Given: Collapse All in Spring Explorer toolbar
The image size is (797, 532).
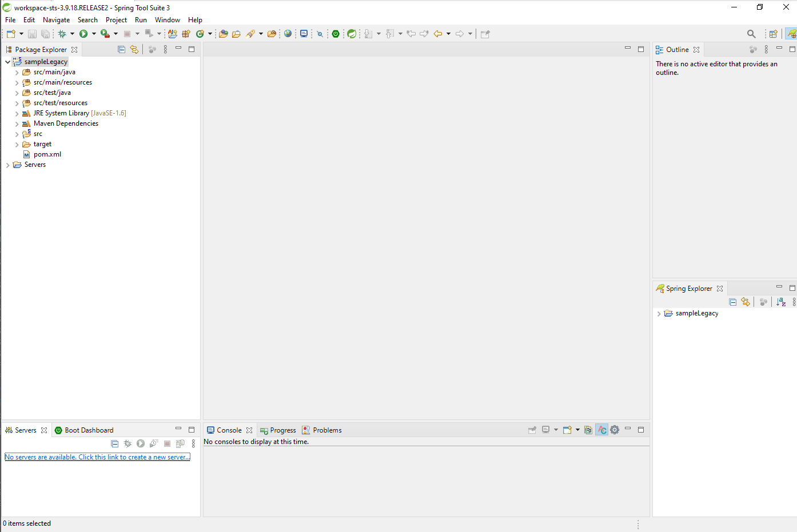Looking at the screenshot, I should click(732, 302).
